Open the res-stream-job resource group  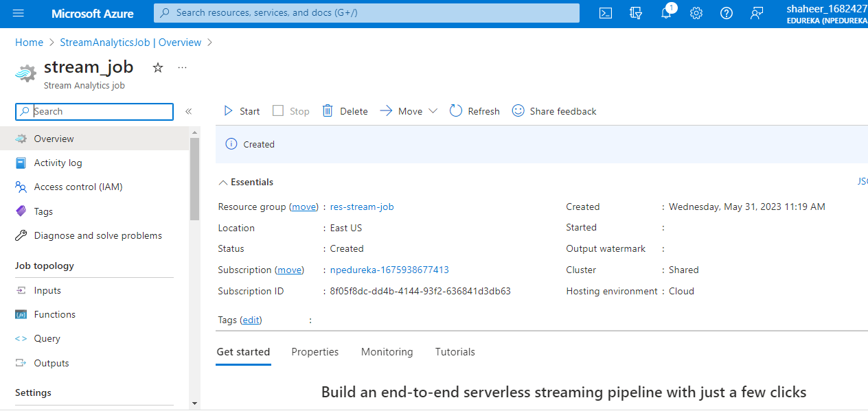tap(362, 207)
